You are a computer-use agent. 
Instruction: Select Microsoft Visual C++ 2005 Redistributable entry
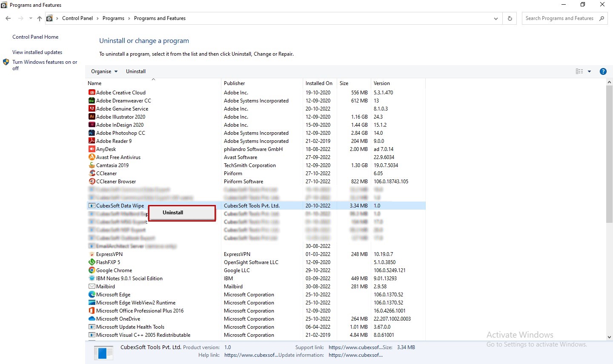pos(143,335)
